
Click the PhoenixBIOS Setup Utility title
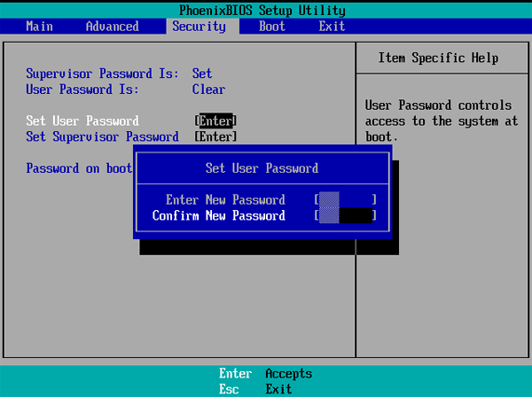coord(262,11)
